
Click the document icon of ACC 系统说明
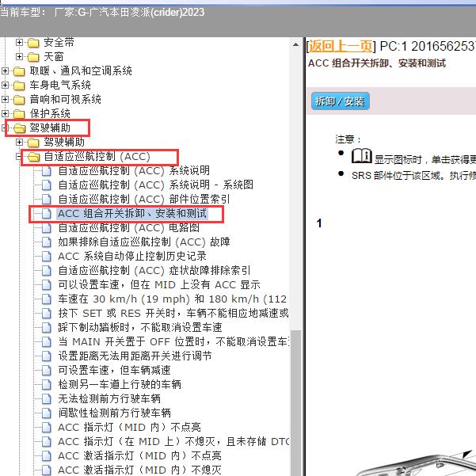click(47, 171)
